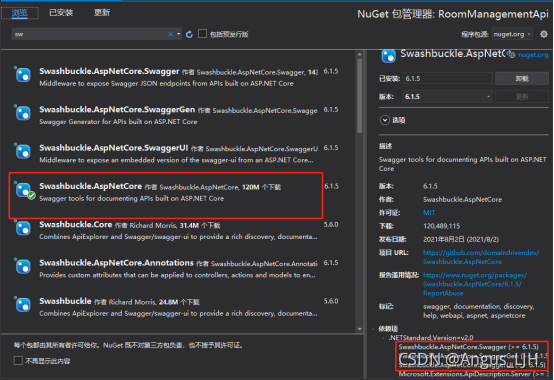The width and height of the screenshot is (554, 380).
Task: Open the version (版本) dropdown 6.1.5
Action: 447,96
